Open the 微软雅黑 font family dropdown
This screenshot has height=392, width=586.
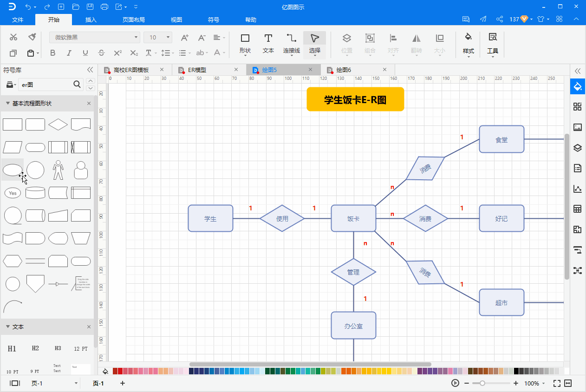(135, 37)
